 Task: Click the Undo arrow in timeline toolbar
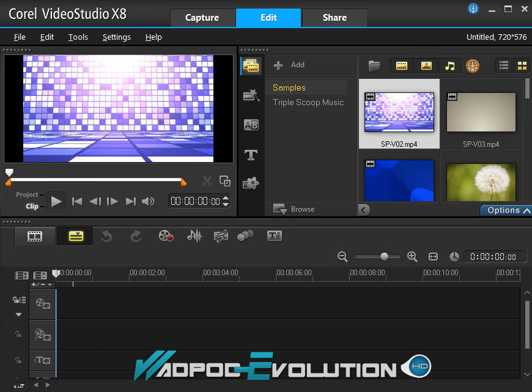(106, 236)
